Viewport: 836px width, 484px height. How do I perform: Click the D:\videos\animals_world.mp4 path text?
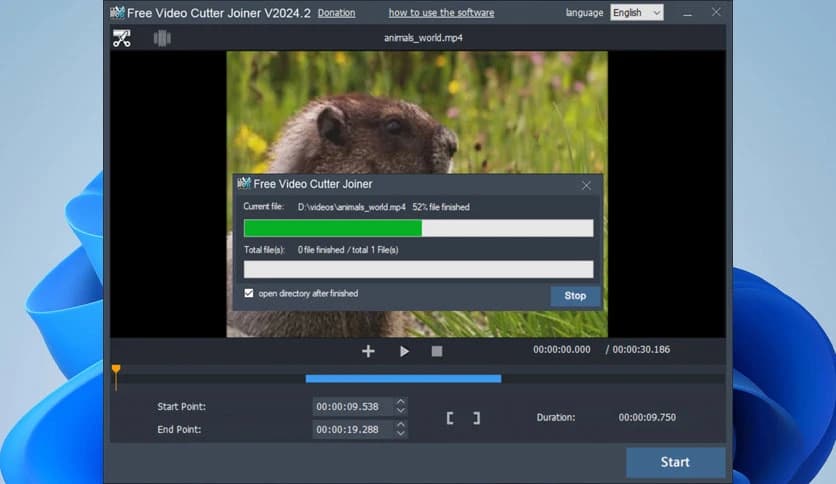click(352, 207)
